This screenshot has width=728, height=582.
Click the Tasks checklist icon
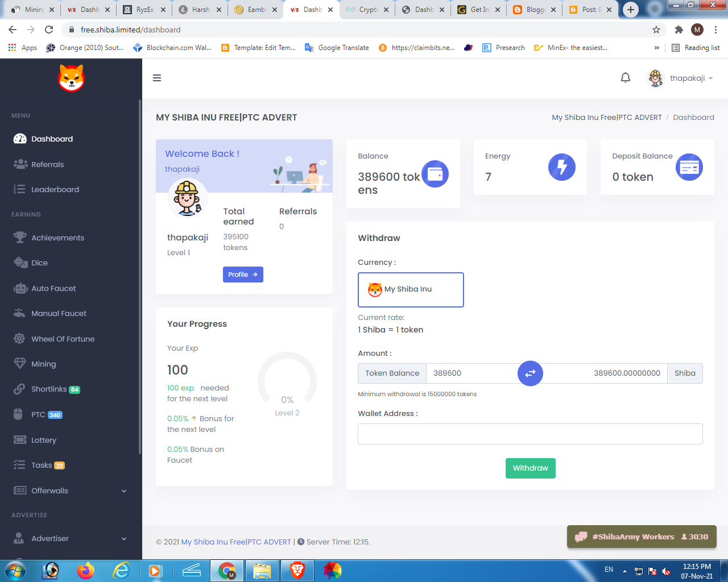[20, 465]
